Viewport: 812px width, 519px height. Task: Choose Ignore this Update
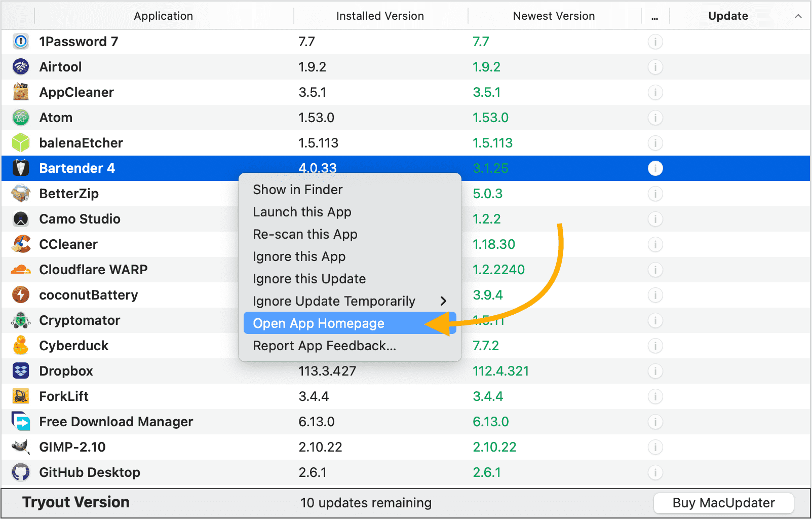point(350,279)
